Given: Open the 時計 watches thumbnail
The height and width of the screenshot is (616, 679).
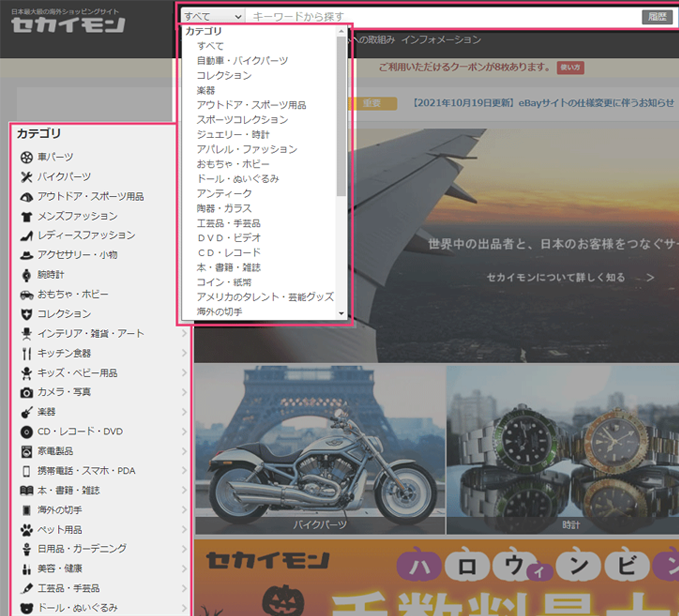Looking at the screenshot, I should click(x=563, y=450).
